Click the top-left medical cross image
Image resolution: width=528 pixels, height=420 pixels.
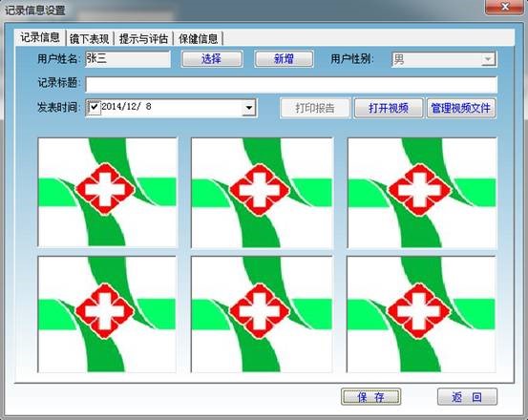[x=108, y=193]
